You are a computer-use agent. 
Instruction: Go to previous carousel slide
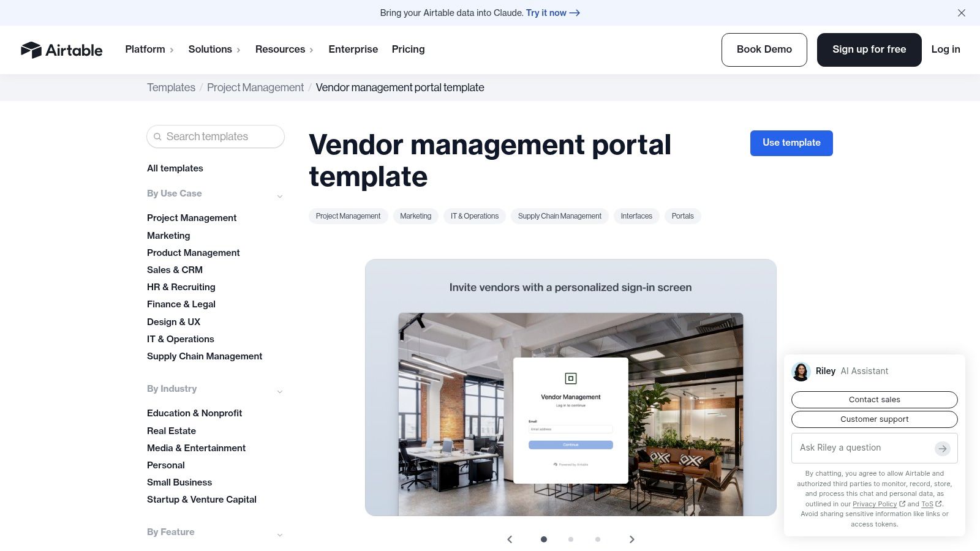510,539
